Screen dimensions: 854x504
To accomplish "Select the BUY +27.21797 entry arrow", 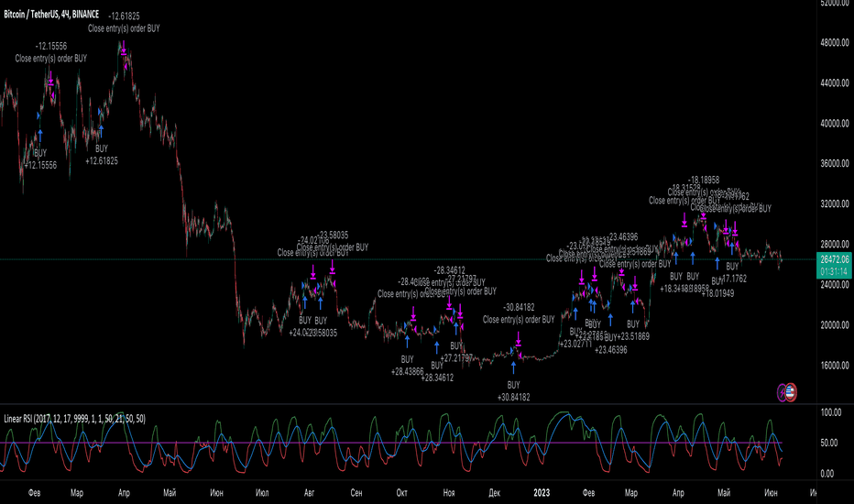I will (x=456, y=329).
